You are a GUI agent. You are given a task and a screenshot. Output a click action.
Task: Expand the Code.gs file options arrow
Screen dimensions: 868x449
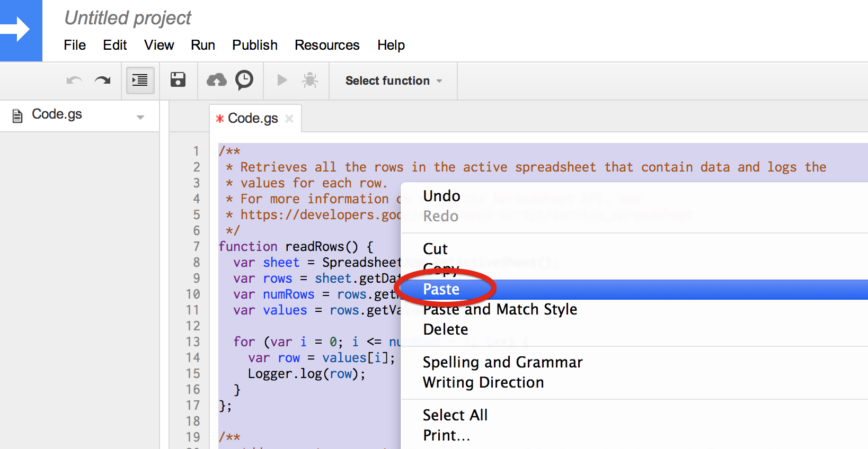[x=140, y=117]
